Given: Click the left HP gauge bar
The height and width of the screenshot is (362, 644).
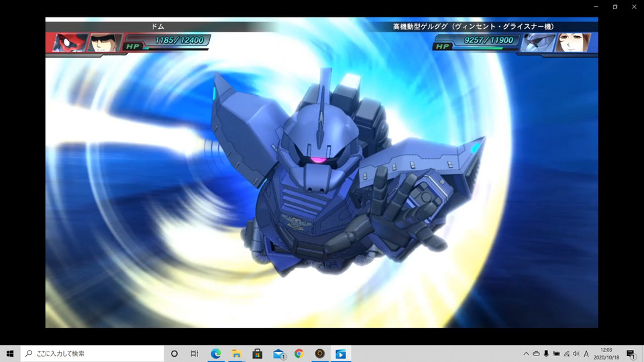Looking at the screenshot, I should coord(175,49).
